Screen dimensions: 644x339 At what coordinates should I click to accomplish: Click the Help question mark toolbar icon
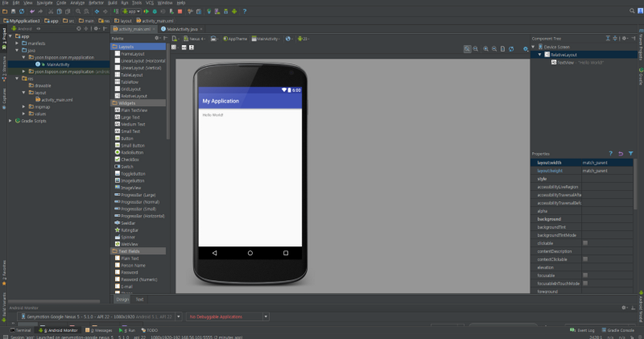tap(245, 11)
